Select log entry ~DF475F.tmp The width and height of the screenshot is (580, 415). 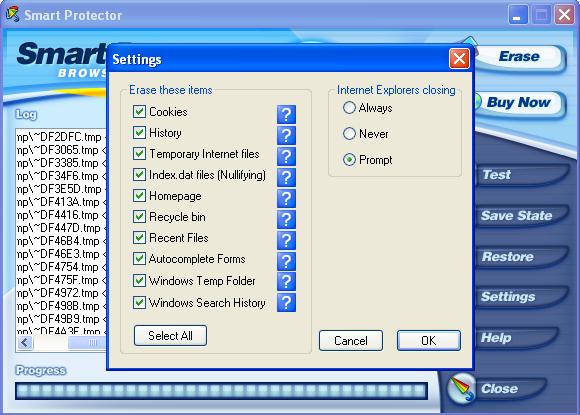61,280
